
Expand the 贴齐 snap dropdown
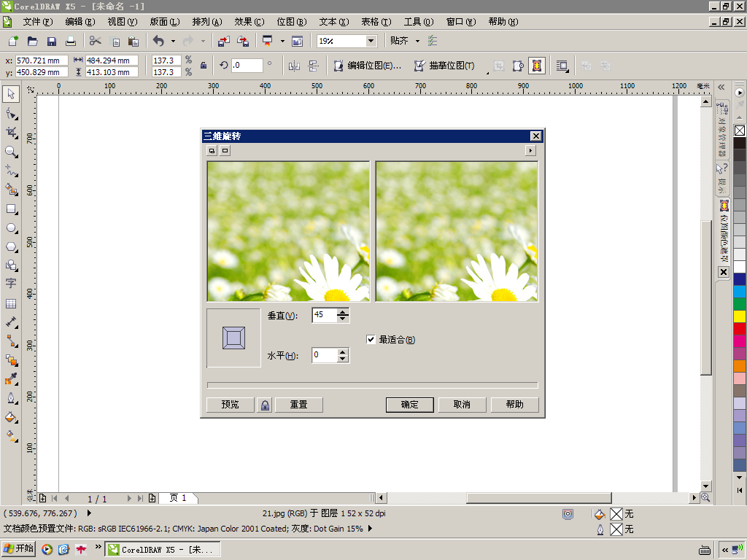pos(417,42)
